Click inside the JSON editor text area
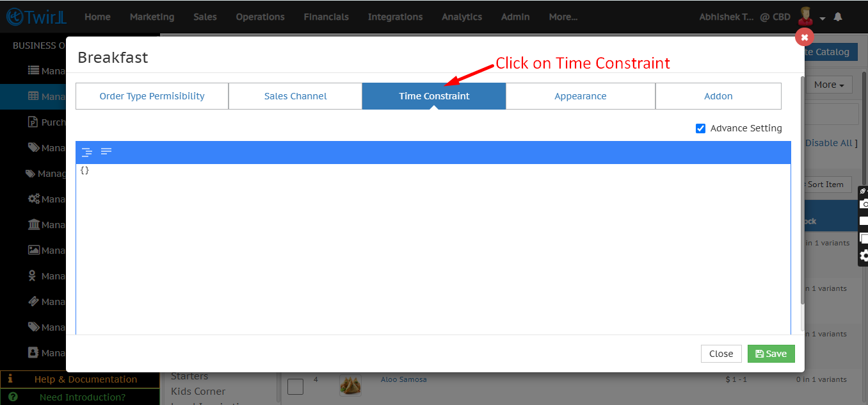868x405 pixels. click(x=433, y=250)
